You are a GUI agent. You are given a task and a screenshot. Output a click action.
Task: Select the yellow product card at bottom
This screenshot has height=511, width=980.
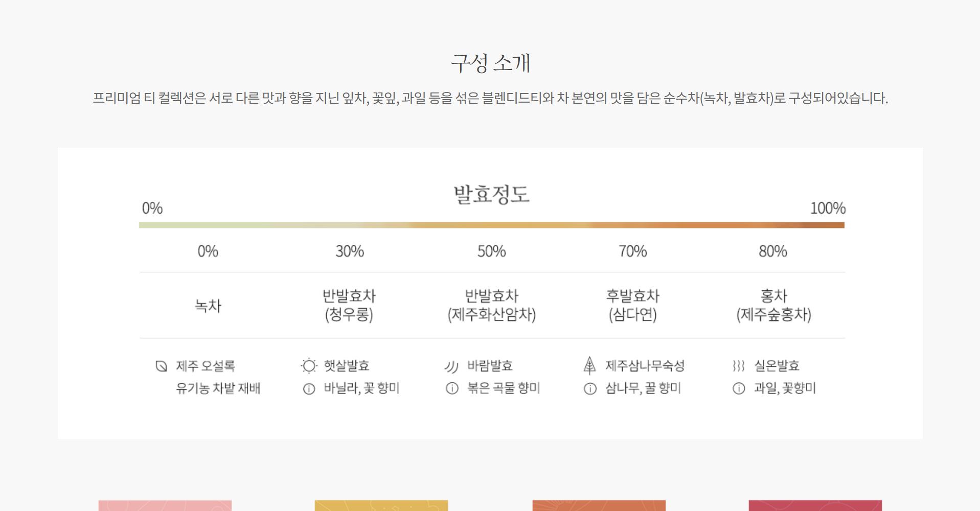(381, 505)
